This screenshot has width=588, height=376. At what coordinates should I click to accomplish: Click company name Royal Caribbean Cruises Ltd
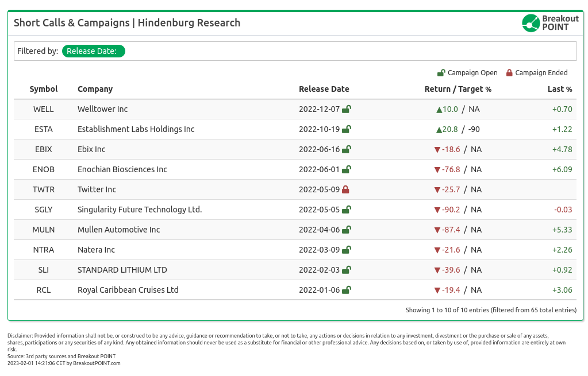(x=128, y=290)
